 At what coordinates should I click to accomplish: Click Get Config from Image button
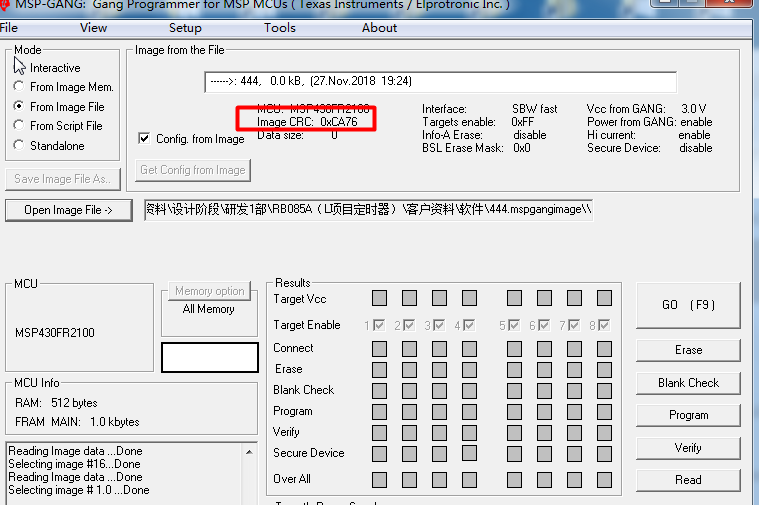coord(193,170)
